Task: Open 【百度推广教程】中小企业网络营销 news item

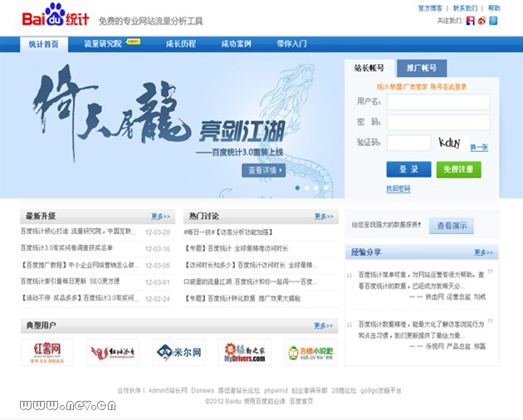Action: (80, 266)
